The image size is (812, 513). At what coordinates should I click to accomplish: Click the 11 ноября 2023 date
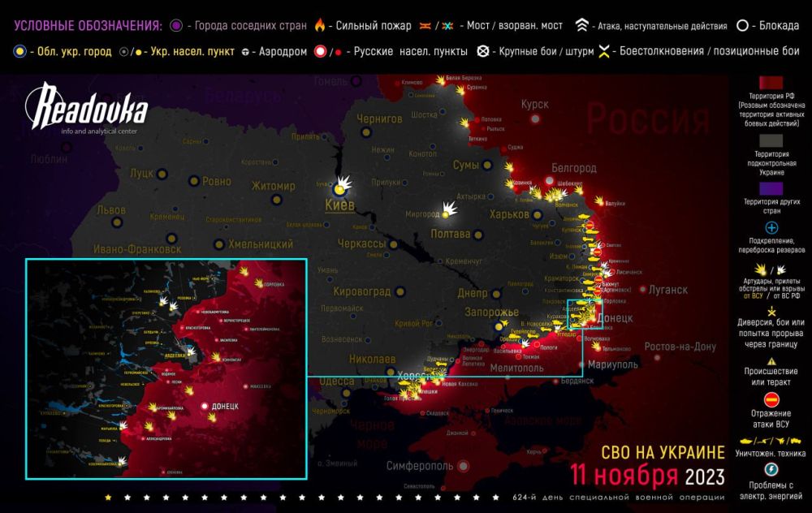[x=647, y=475]
